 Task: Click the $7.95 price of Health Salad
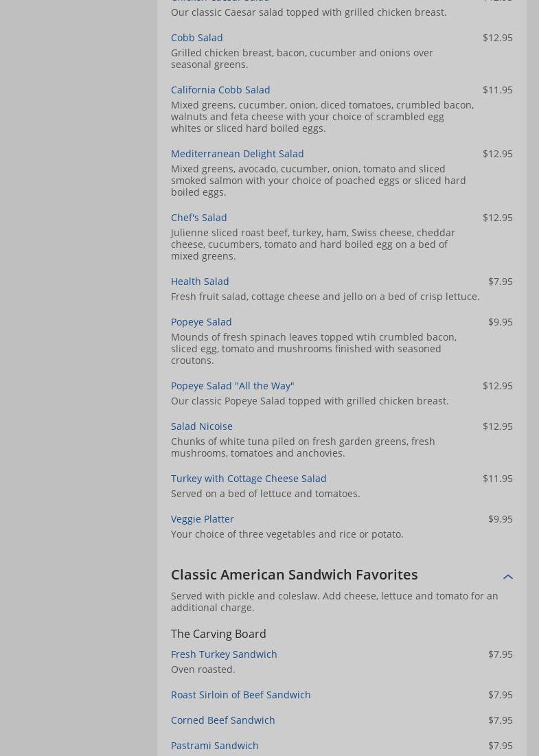click(x=501, y=281)
